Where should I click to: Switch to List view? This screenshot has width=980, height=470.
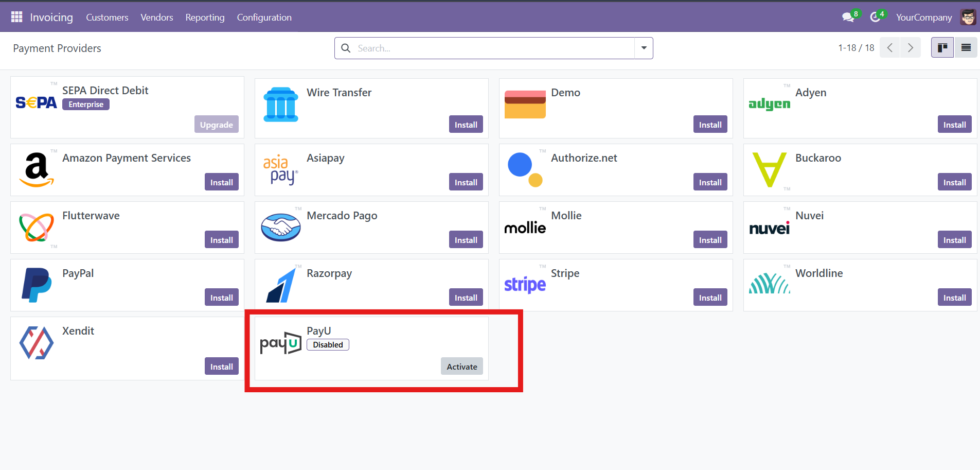[966, 48]
